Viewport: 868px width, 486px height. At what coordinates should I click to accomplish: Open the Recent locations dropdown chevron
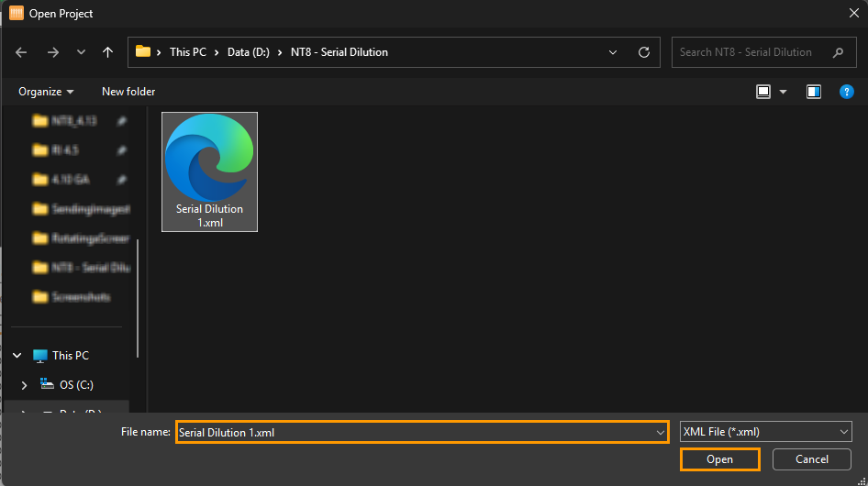click(81, 52)
